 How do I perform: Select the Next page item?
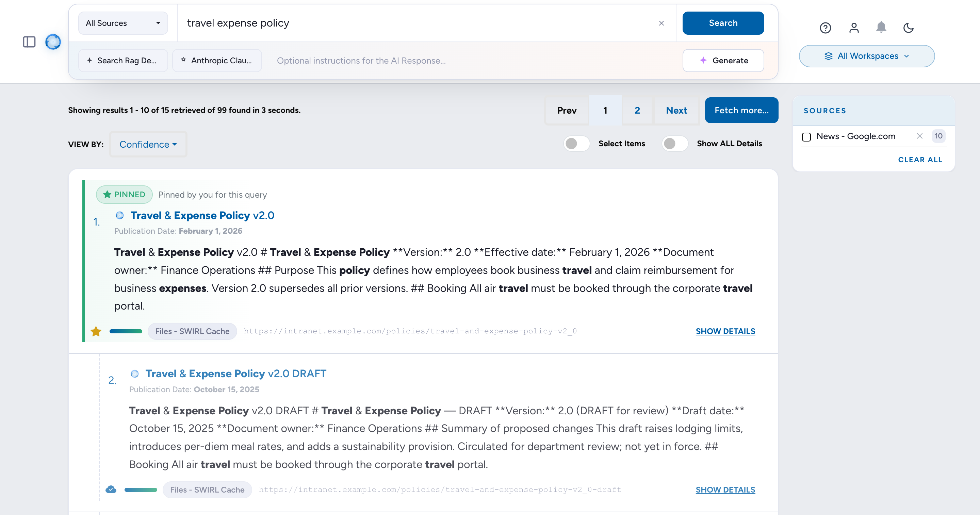676,110
